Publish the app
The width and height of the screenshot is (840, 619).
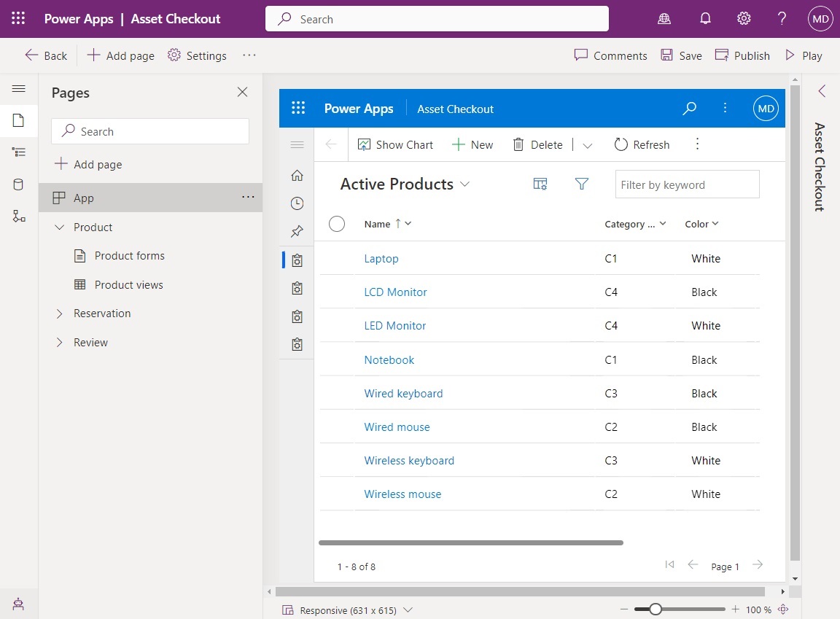tap(742, 55)
